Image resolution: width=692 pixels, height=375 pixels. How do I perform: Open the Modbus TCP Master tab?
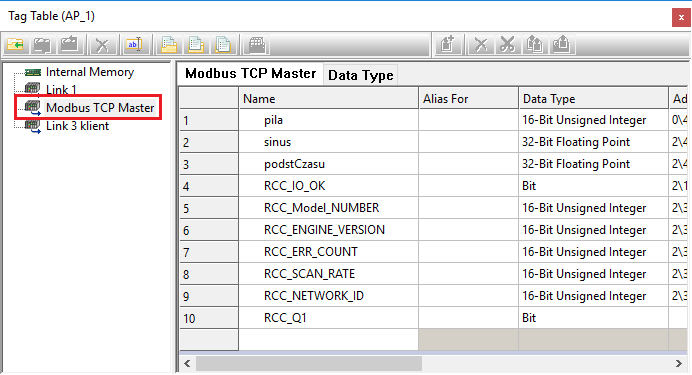(x=250, y=74)
